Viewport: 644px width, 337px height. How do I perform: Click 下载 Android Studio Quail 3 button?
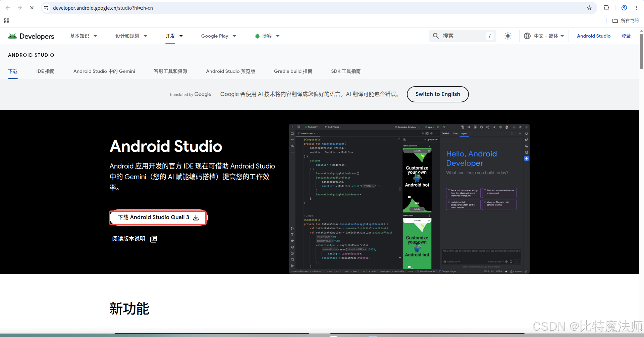(158, 218)
